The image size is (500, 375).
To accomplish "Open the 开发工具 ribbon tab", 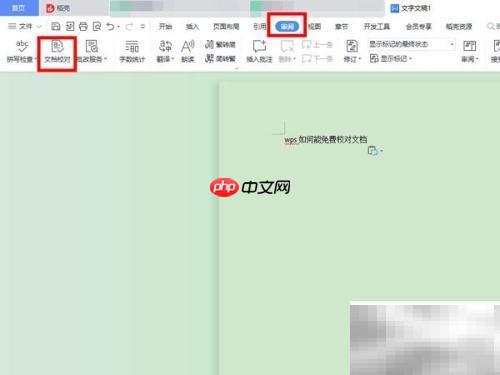I will click(x=377, y=26).
